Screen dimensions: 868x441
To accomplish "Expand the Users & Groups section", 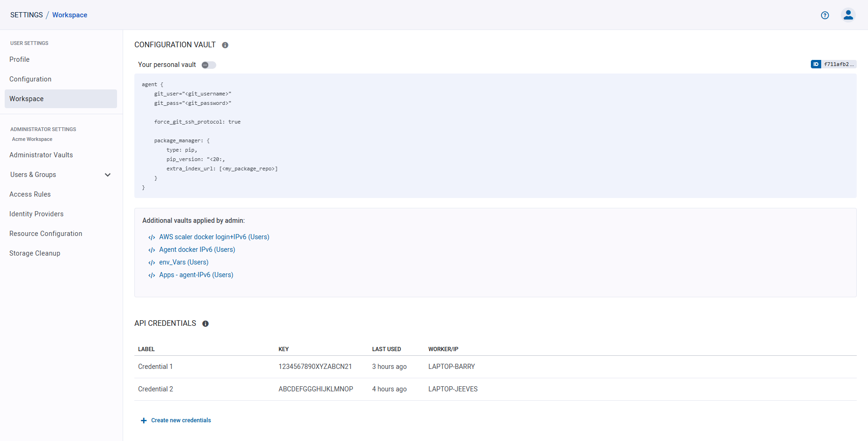I will 108,175.
